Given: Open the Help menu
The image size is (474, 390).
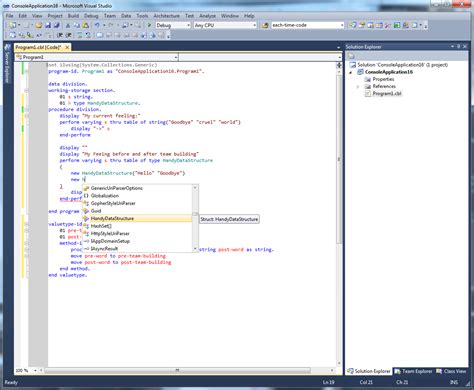Looking at the screenshot, I should click(249, 16).
